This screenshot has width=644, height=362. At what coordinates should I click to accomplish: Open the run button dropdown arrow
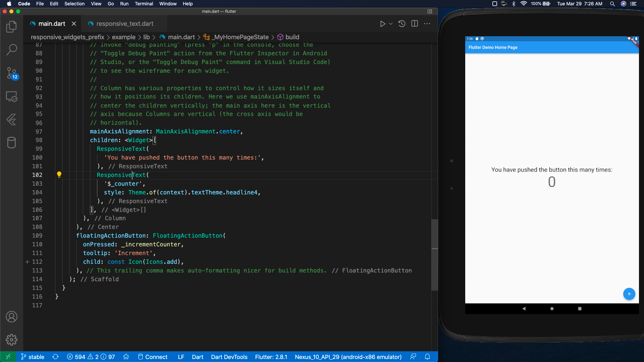click(x=391, y=24)
